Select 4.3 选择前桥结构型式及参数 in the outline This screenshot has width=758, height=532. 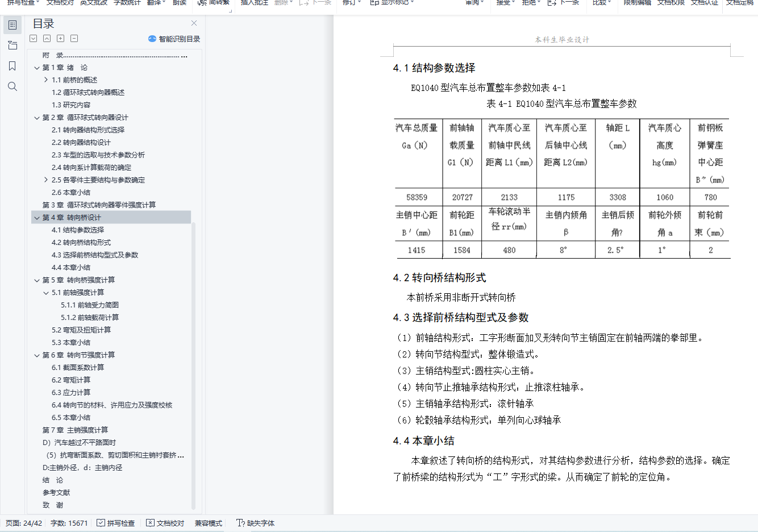click(95, 255)
